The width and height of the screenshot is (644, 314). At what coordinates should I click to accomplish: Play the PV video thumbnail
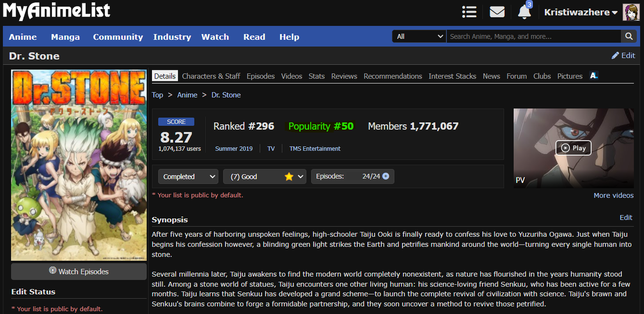(x=574, y=148)
